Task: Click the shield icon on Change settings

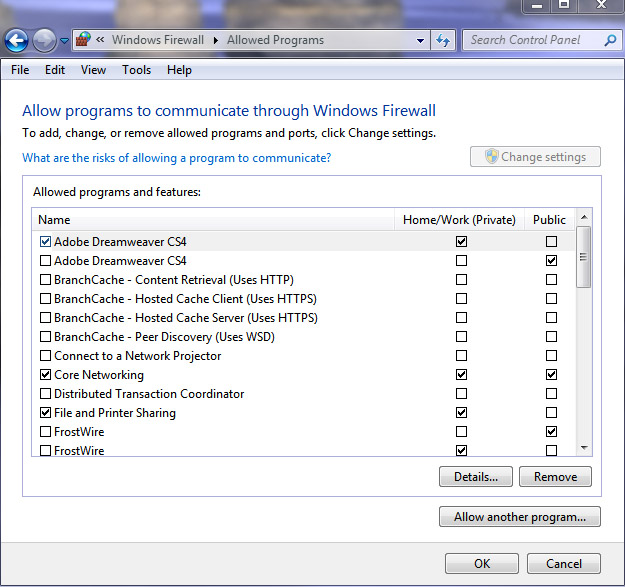Action: 491,156
